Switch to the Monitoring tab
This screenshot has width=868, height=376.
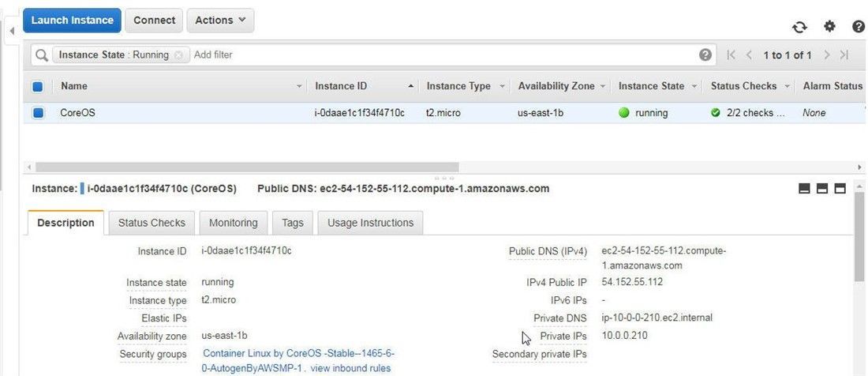pos(233,223)
